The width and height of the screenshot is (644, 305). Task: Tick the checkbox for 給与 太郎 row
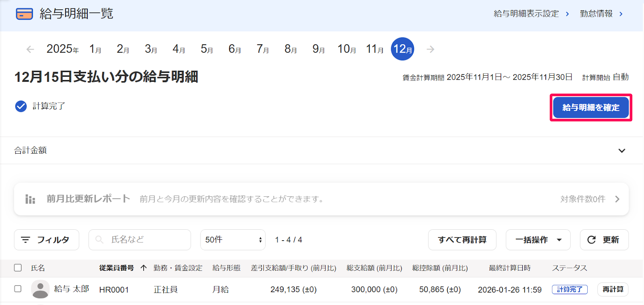[x=18, y=289]
